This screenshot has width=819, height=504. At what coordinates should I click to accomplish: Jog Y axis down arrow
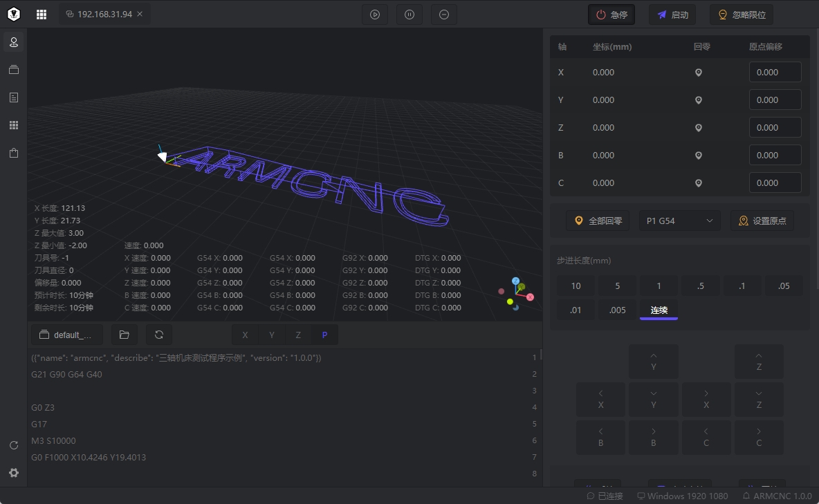tap(654, 400)
